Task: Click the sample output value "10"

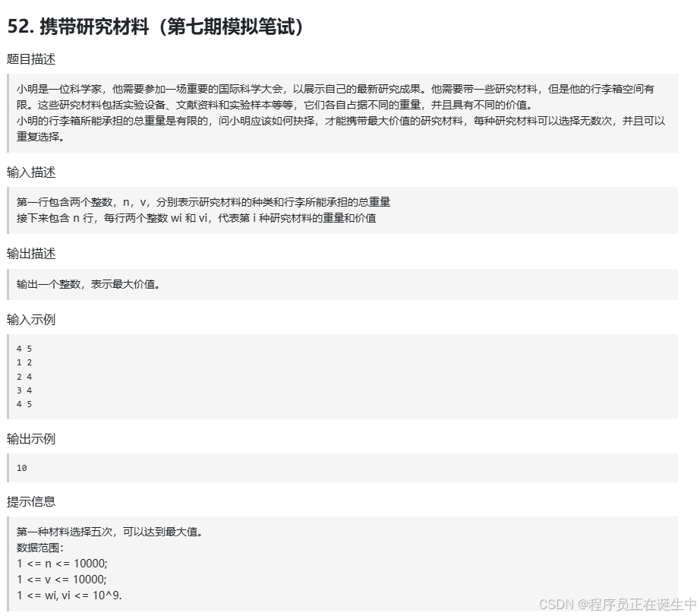Action: point(22,468)
